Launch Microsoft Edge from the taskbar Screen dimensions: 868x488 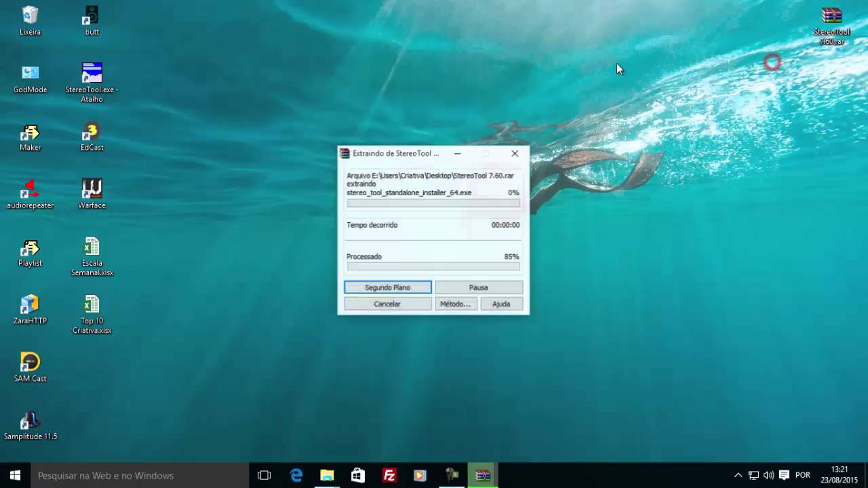point(296,475)
